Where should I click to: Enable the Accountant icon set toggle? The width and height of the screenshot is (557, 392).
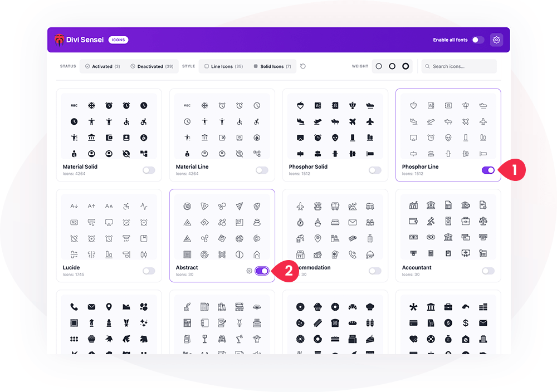(x=488, y=271)
